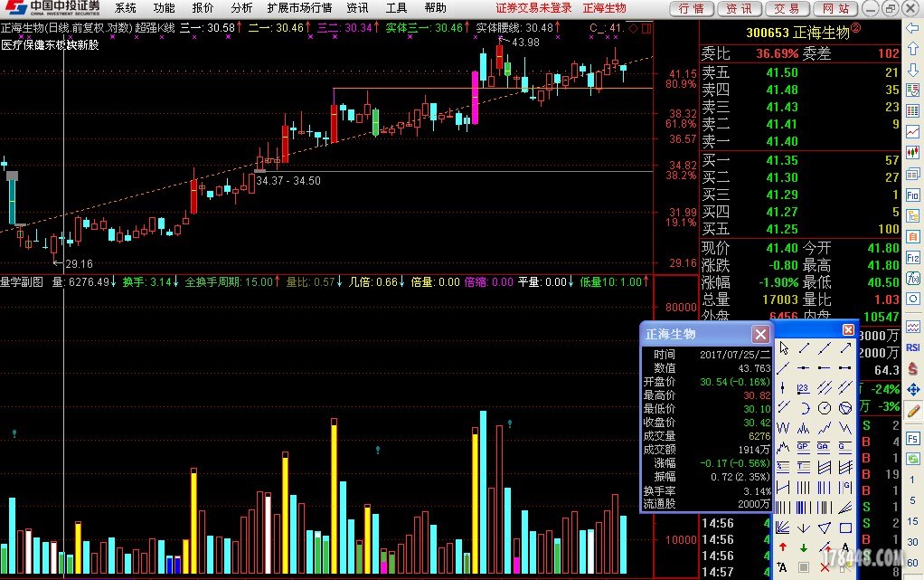924x580 pixels.
Task: Click the 总量 value 17003
Action: click(x=780, y=300)
